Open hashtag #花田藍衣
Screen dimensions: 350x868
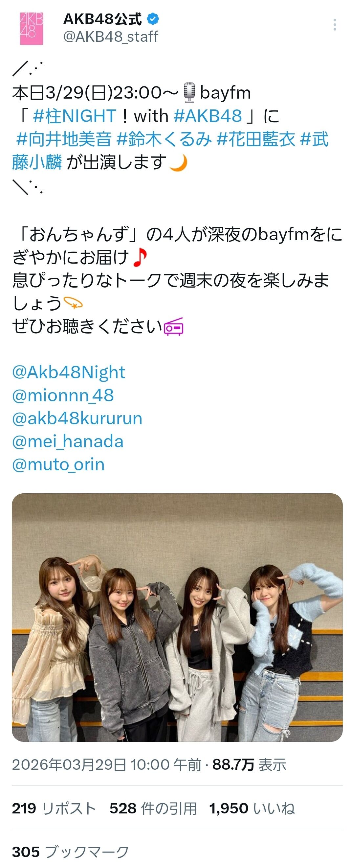(256, 139)
